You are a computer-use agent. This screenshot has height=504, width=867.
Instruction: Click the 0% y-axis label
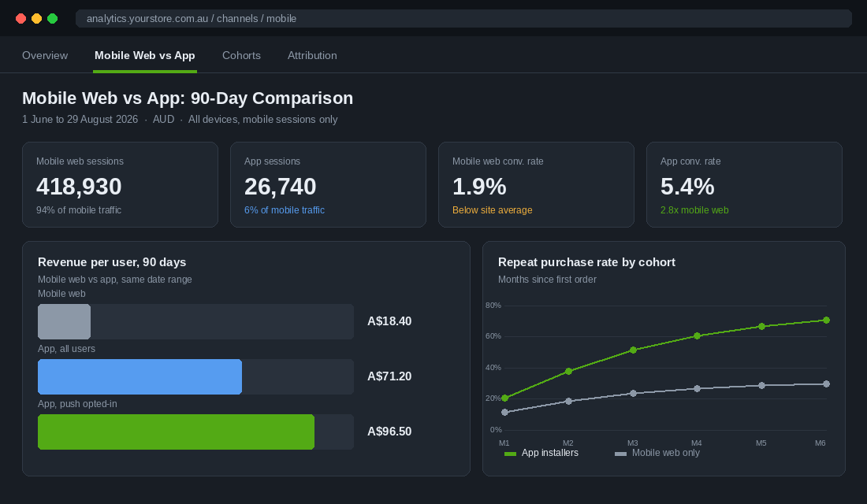[x=496, y=429]
